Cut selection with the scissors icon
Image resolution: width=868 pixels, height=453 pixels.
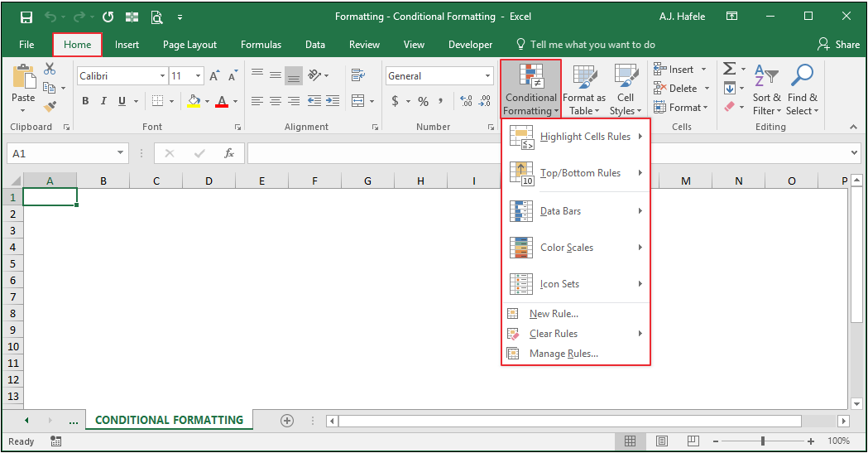coord(50,69)
